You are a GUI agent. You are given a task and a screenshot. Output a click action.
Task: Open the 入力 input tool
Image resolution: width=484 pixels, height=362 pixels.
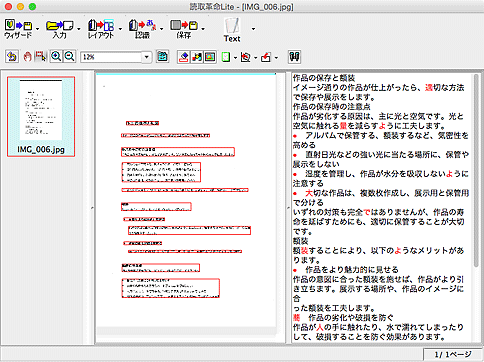59,29
